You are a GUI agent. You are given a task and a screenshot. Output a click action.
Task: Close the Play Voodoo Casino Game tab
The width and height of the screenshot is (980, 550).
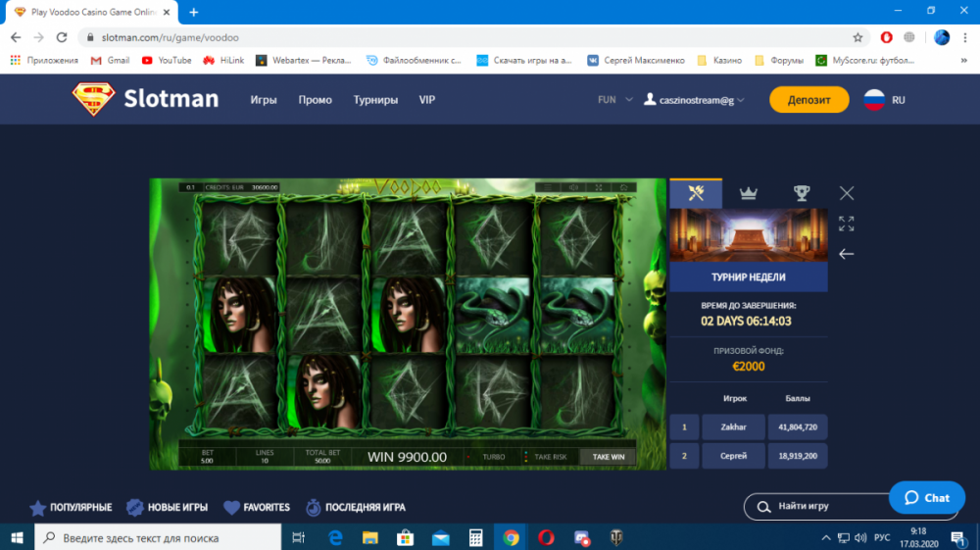(167, 12)
